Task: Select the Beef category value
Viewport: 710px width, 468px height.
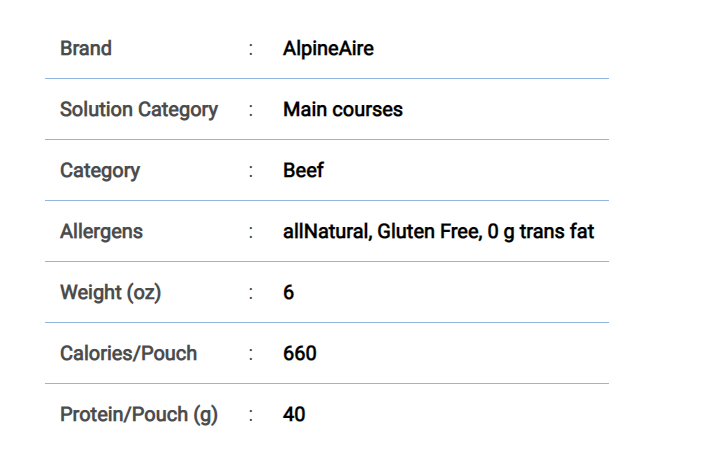Action: click(x=303, y=171)
